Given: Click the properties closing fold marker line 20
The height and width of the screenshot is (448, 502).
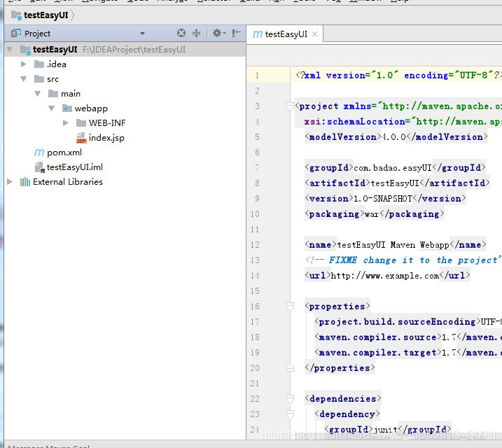Looking at the screenshot, I should 290,367.
